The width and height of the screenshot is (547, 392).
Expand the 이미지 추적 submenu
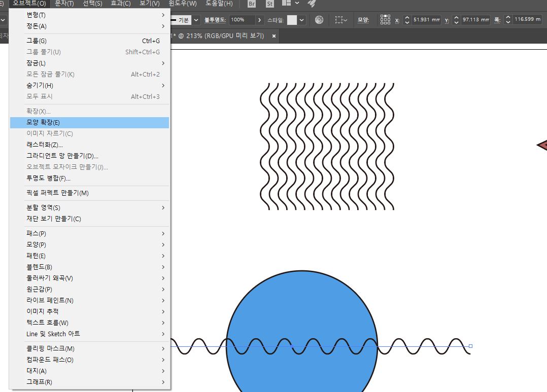click(90, 311)
